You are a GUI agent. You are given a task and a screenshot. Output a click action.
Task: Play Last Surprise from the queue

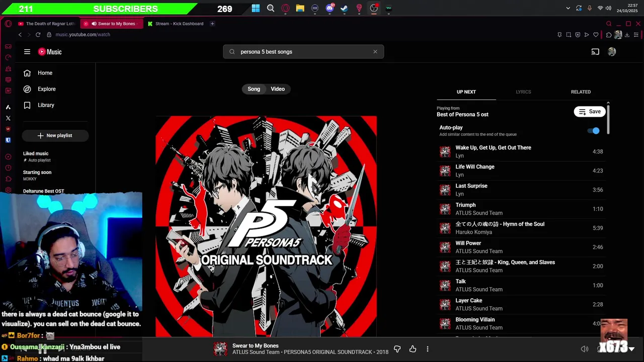(521, 190)
